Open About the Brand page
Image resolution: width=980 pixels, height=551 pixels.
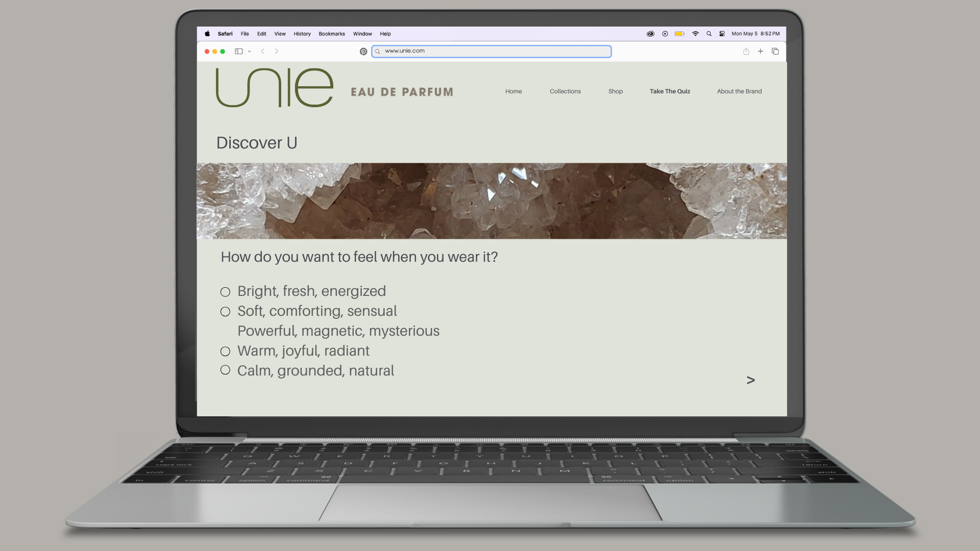[x=739, y=91]
